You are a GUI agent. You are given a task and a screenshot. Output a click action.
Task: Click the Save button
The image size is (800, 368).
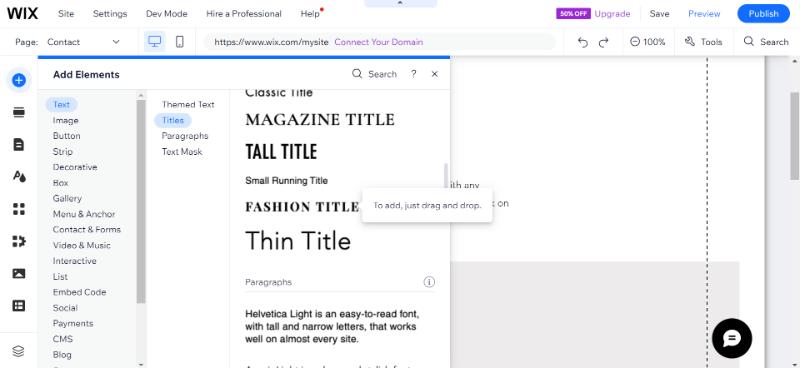pos(659,14)
